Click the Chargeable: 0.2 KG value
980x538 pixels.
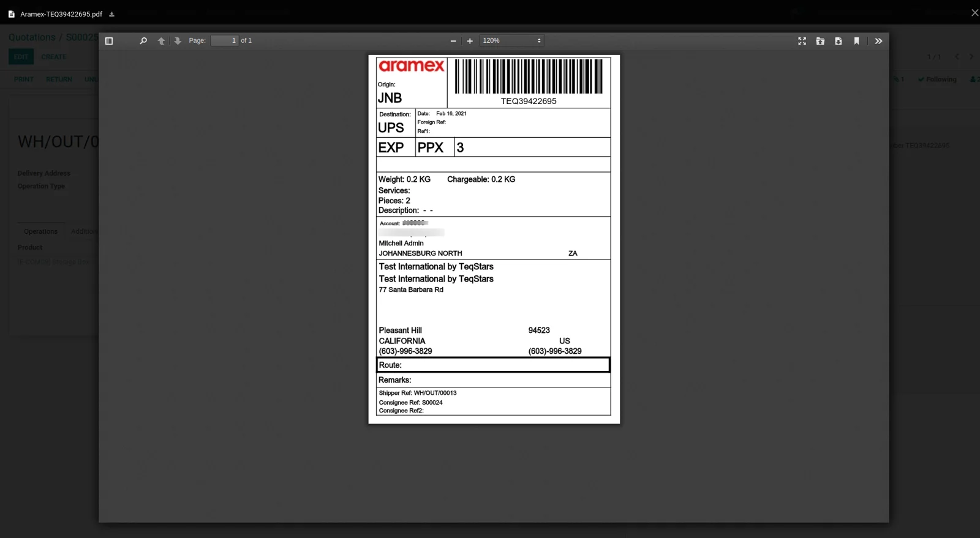[481, 179]
